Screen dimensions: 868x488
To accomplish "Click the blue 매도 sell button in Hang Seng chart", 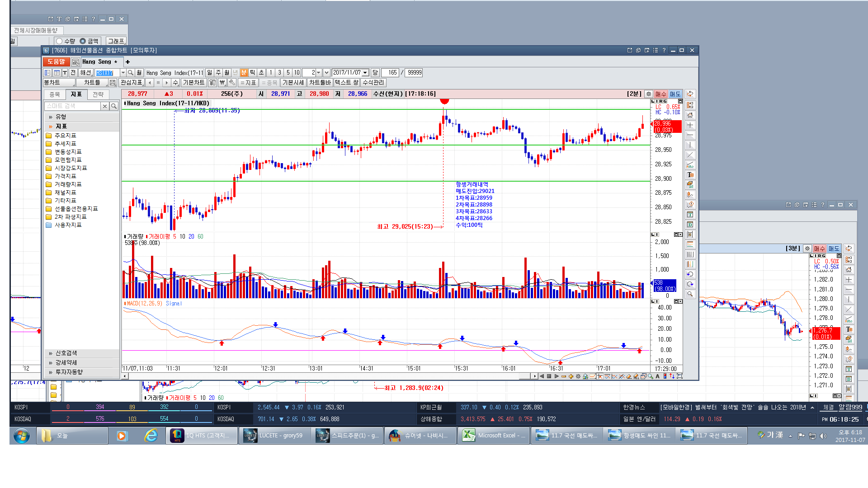I will tap(675, 94).
